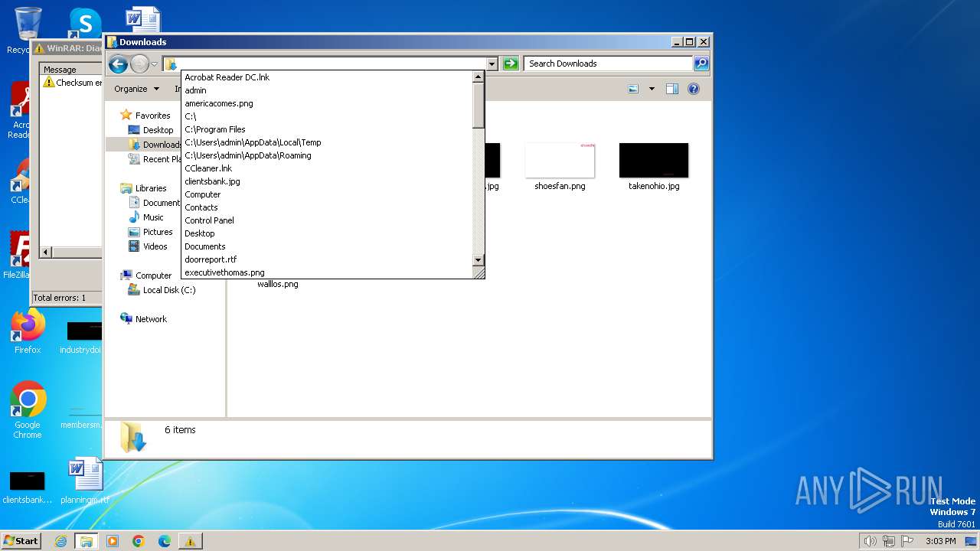Image resolution: width=980 pixels, height=551 pixels.
Task: Click the Back navigation arrow in Downloads window
Action: [118, 64]
